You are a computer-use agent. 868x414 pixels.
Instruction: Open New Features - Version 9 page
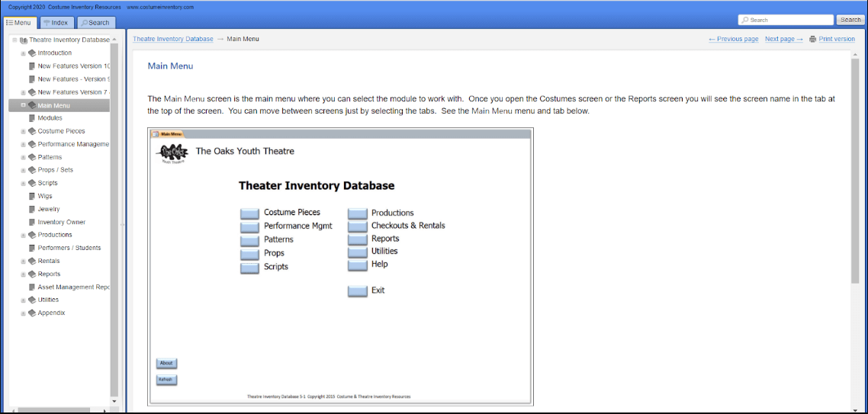(x=74, y=79)
